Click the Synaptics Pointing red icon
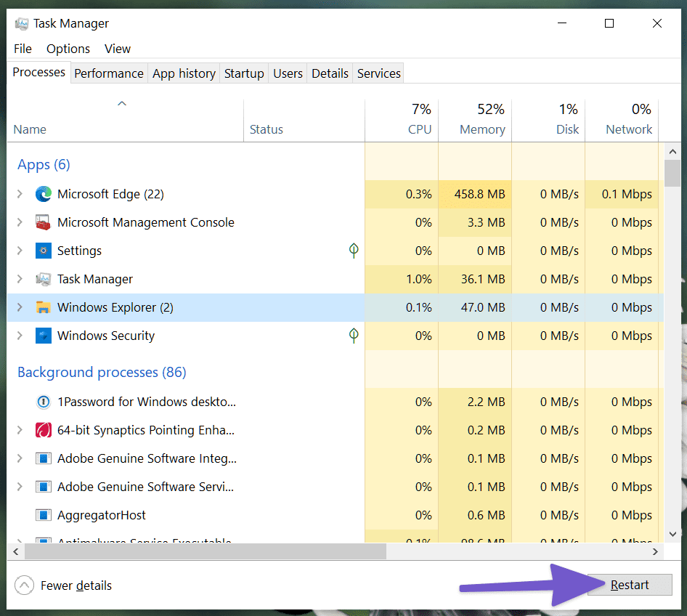This screenshot has width=687, height=616. pos(44,430)
